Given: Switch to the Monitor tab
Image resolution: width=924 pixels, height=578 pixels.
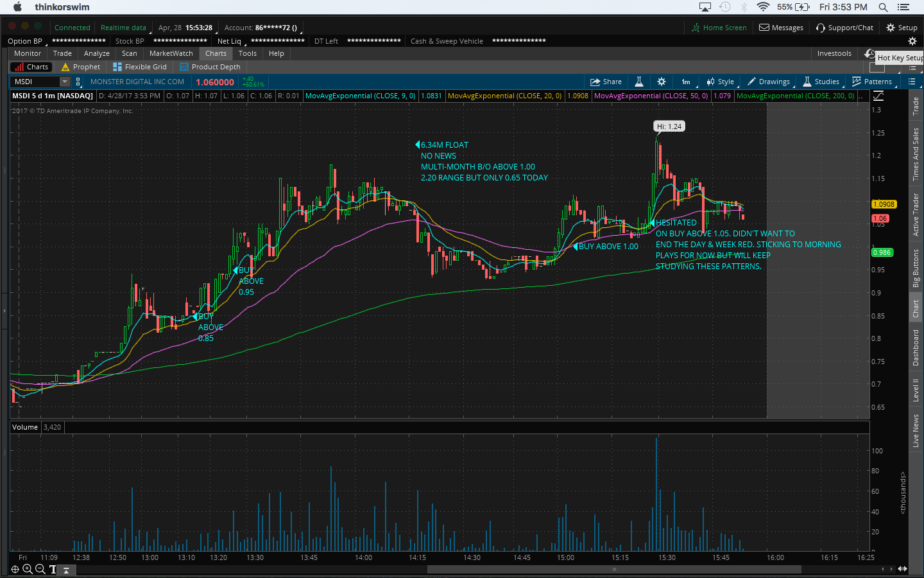Looking at the screenshot, I should 28,53.
